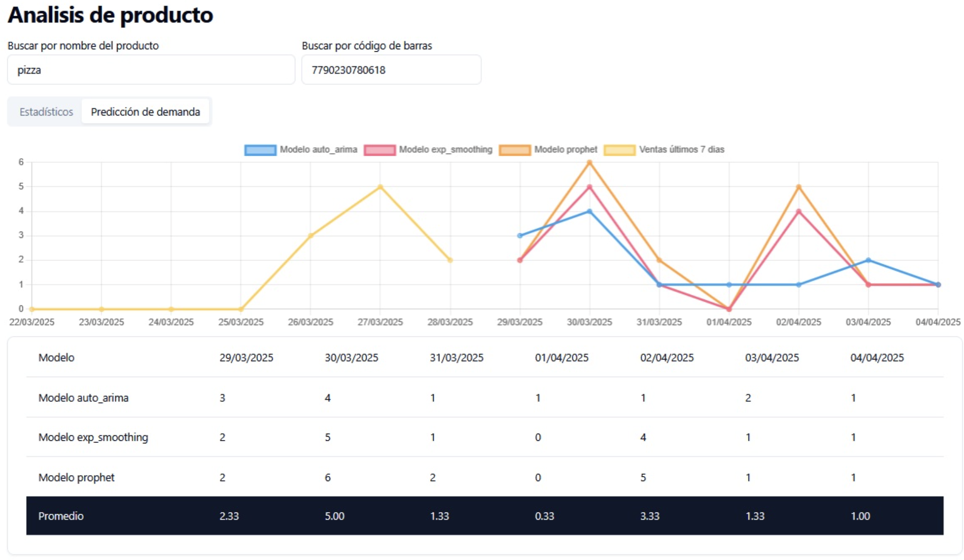Click the Modelo exp_smoothing legend label
Image resolution: width=964 pixels, height=560 pixels.
[x=446, y=149]
